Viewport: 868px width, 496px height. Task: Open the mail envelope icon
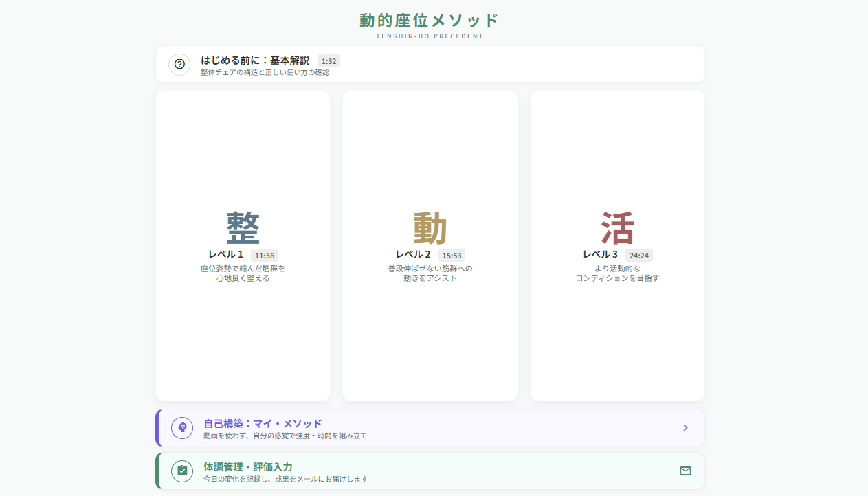click(x=685, y=471)
